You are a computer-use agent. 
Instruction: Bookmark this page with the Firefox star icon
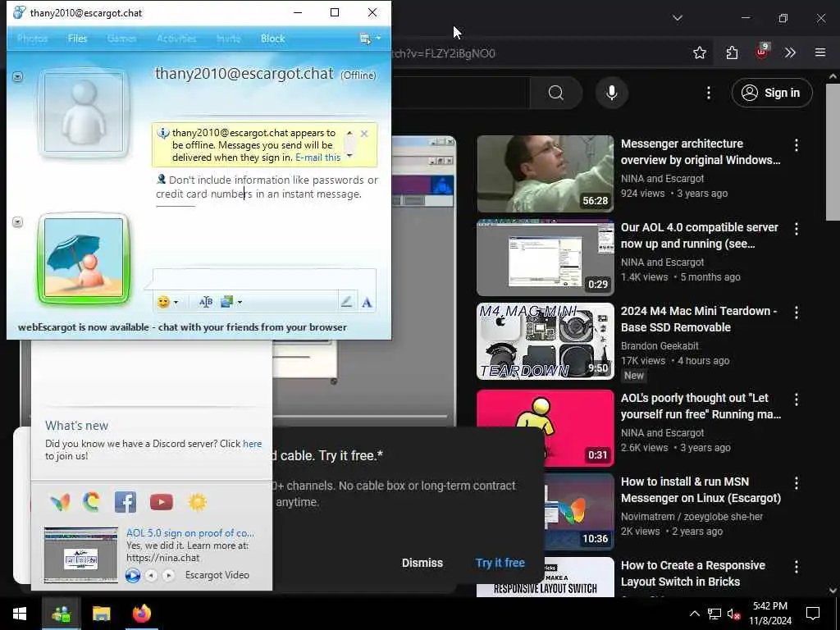click(699, 52)
